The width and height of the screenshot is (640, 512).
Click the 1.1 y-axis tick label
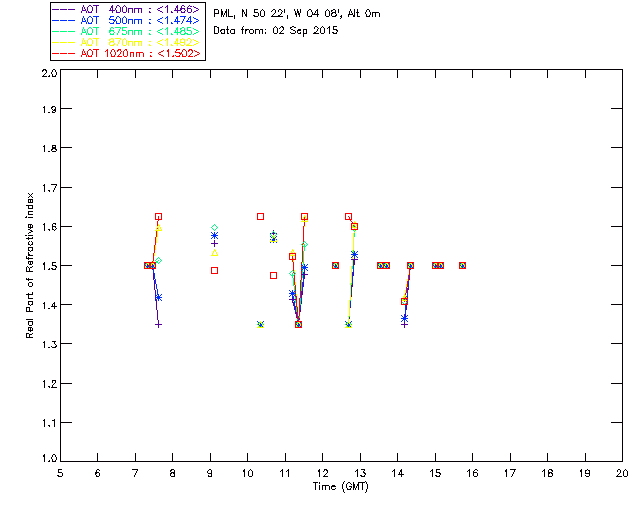(49, 423)
